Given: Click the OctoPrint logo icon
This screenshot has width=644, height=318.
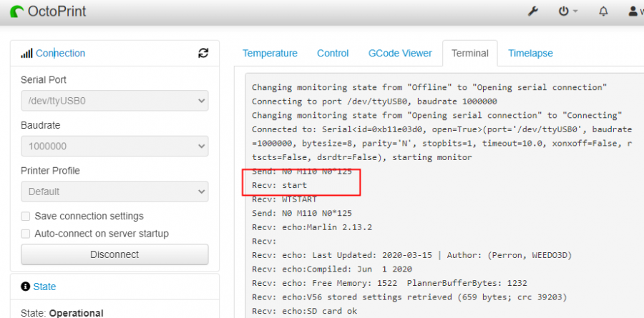Looking at the screenshot, I should coord(17,12).
